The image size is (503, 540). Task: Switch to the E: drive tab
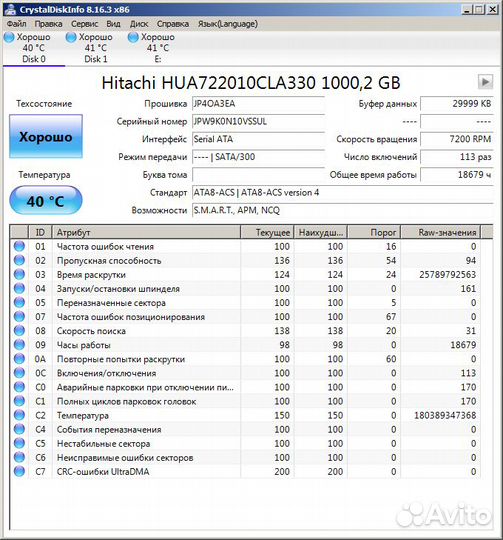pos(158,48)
